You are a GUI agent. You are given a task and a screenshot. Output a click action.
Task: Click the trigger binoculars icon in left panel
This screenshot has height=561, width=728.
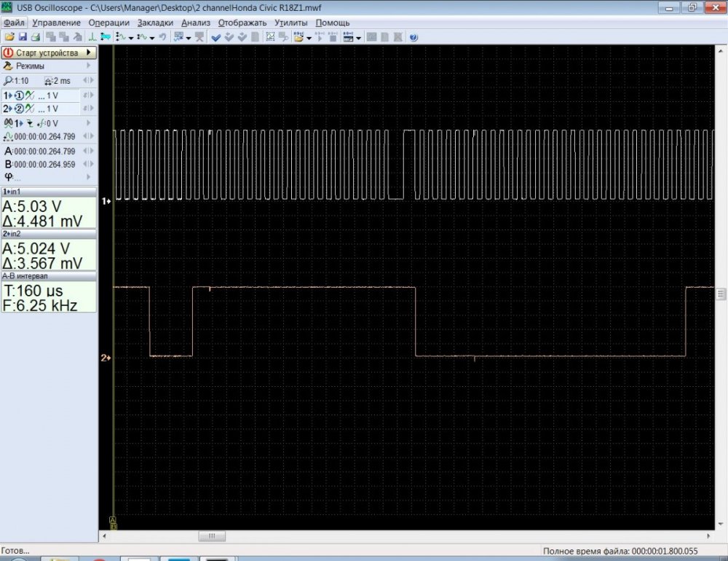click(x=8, y=123)
